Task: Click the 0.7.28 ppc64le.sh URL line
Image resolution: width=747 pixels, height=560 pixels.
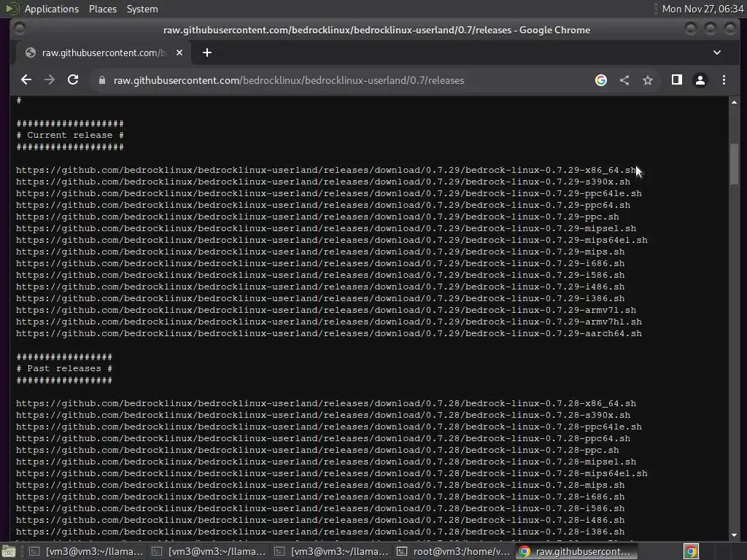Action: (x=329, y=427)
